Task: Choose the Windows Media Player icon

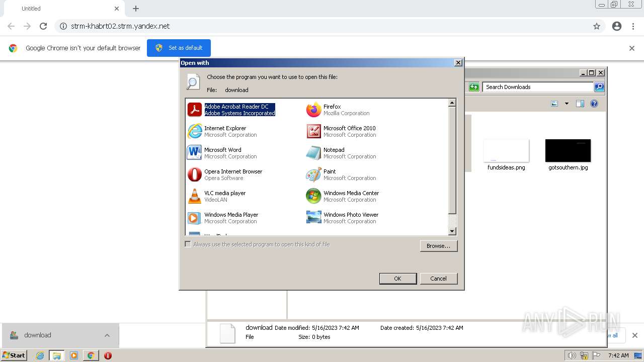Action: point(194,218)
